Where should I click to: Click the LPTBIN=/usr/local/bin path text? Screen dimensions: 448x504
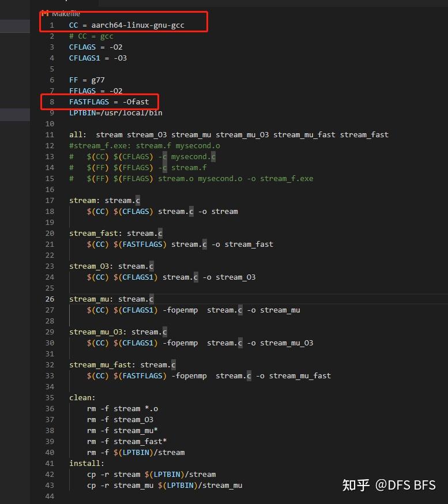point(116,113)
